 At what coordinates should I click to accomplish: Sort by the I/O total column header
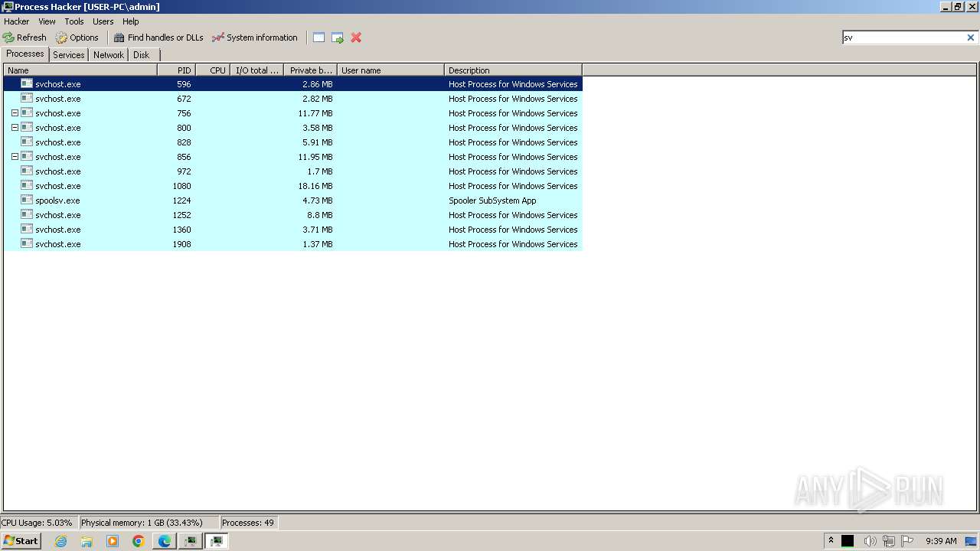256,70
